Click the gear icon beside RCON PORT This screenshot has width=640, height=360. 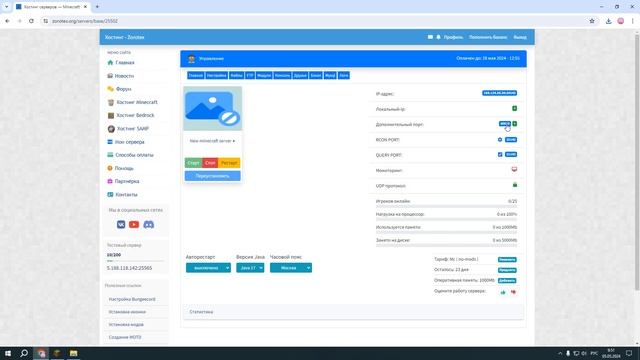500,139
